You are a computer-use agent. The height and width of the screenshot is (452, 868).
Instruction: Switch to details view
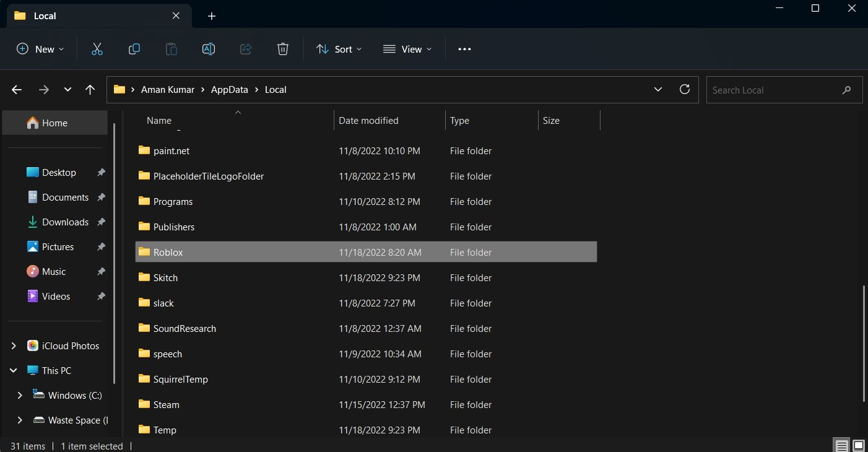841,445
